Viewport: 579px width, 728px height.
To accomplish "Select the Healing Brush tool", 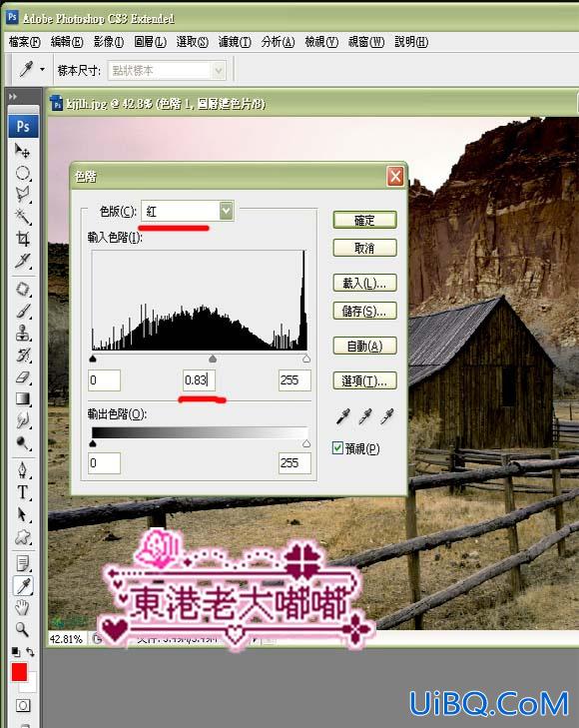I will [x=22, y=289].
